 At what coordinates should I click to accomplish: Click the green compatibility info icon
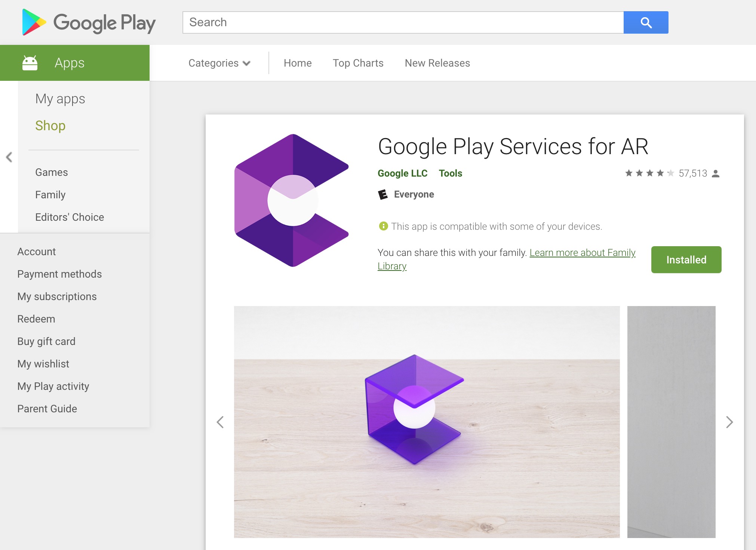pos(383,226)
